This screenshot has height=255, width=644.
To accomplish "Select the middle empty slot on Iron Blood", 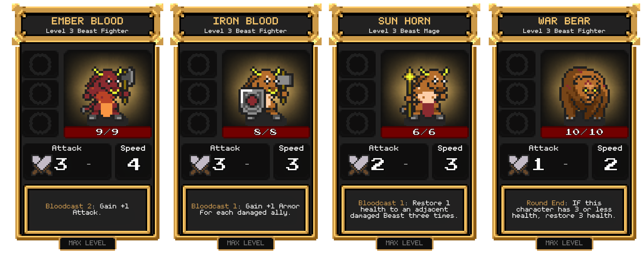I will pos(199,93).
